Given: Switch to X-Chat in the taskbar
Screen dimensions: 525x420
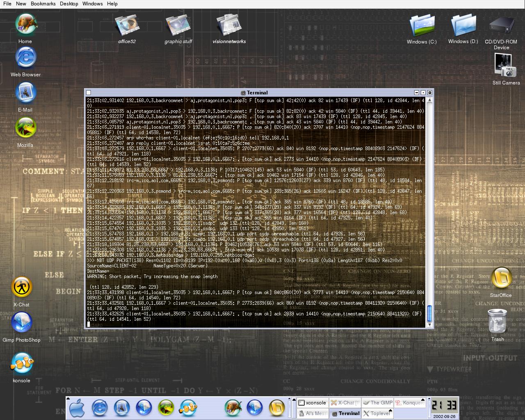Looking at the screenshot, I should [x=345, y=403].
